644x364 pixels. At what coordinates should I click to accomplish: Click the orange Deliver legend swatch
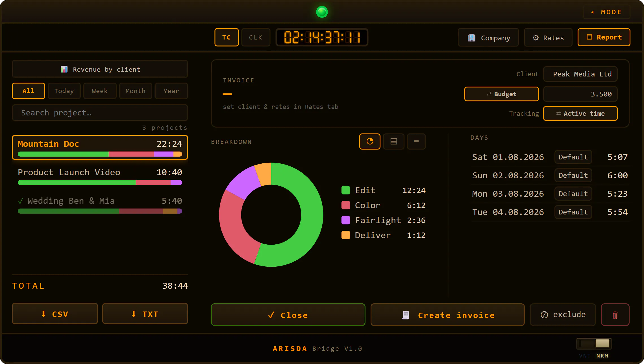(346, 235)
